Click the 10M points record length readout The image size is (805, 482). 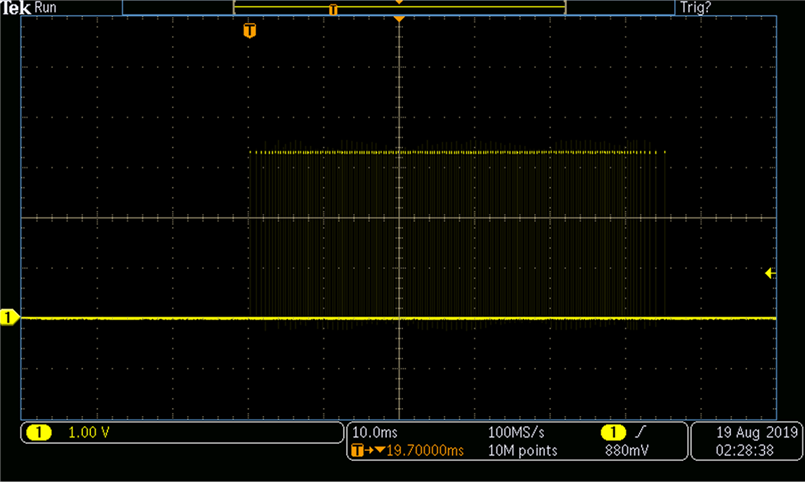tap(522, 451)
